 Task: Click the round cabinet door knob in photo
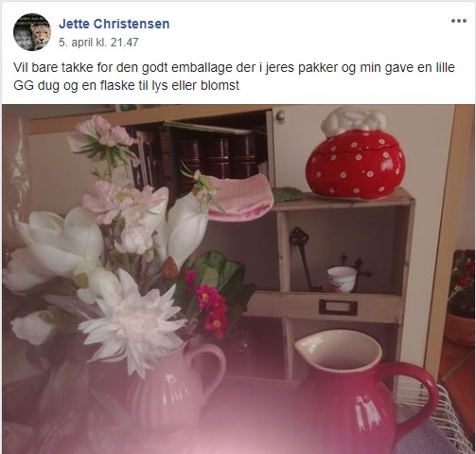point(280,116)
